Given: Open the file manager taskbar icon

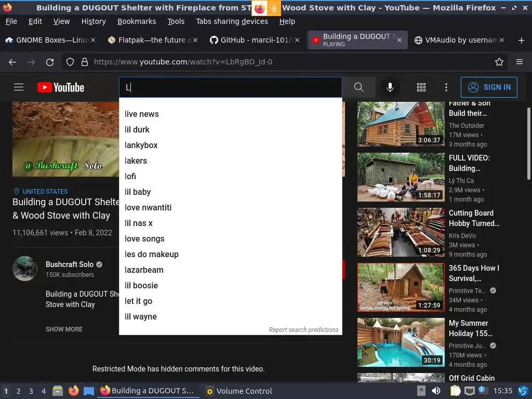Looking at the screenshot, I should (57, 391).
